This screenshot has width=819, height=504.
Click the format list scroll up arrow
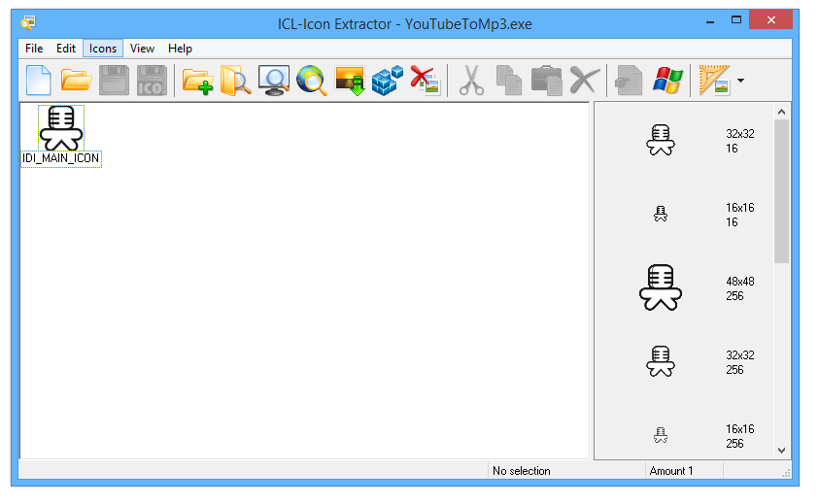coord(781,112)
